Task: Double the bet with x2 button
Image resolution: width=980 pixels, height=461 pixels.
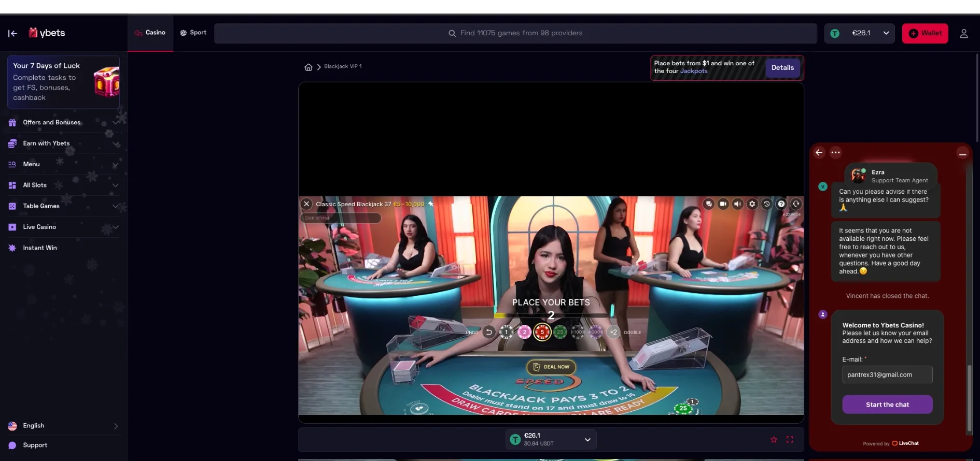Action: (x=613, y=332)
